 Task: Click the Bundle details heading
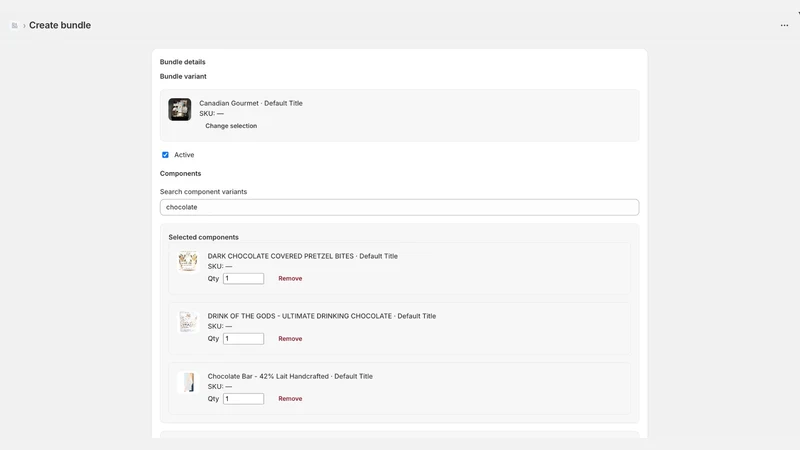pos(183,62)
